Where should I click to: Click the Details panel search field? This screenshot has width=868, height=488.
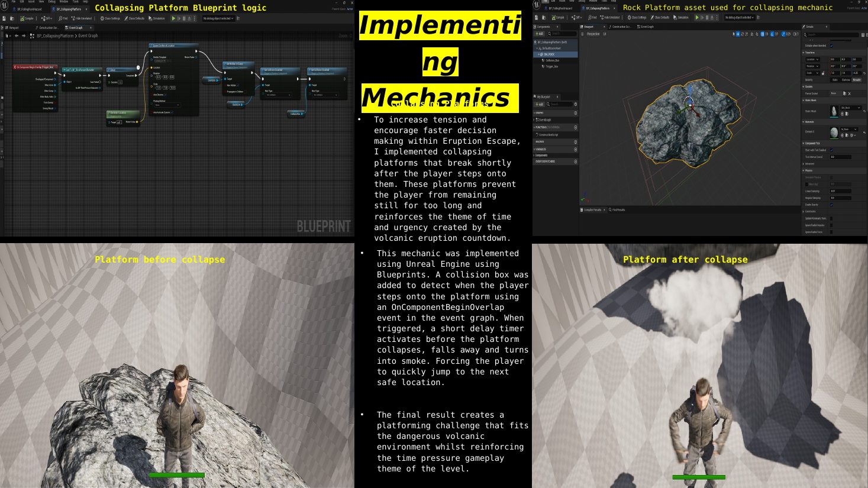click(832, 34)
